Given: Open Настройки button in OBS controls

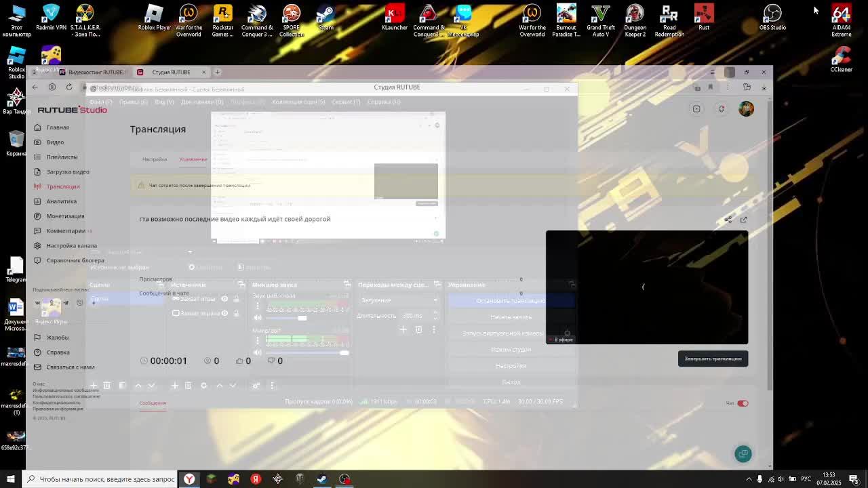Looking at the screenshot, I should tap(511, 366).
